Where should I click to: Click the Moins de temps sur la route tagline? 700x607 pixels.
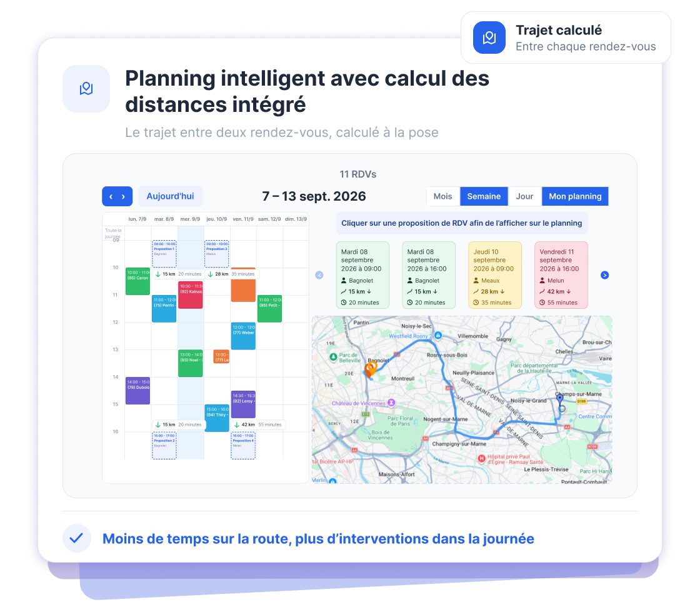click(318, 539)
